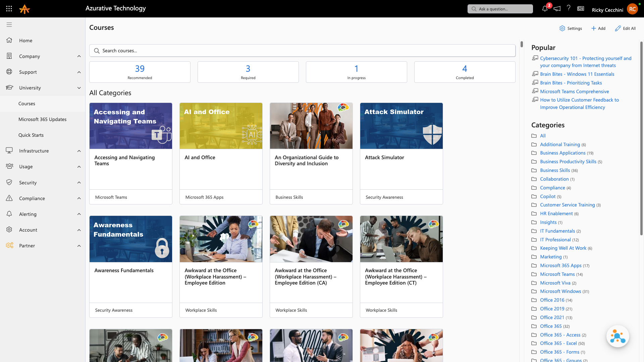Click the Ask a question search box
The image size is (644, 362).
coord(500,9)
